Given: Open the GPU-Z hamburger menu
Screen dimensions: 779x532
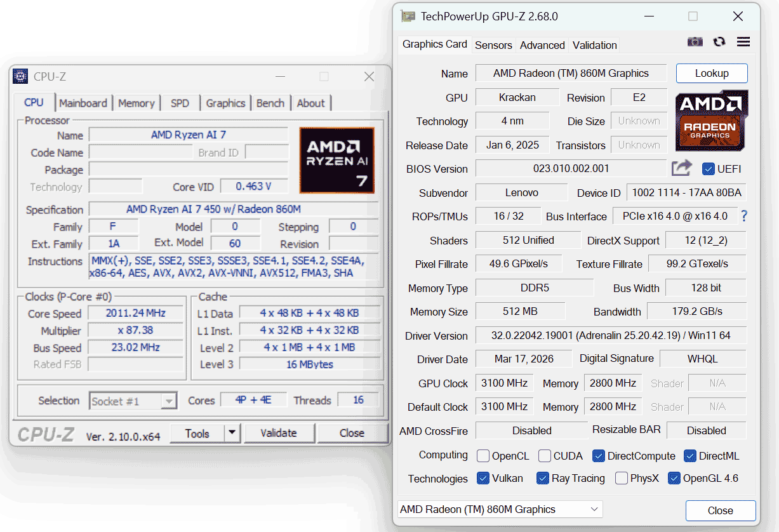Looking at the screenshot, I should 743,42.
